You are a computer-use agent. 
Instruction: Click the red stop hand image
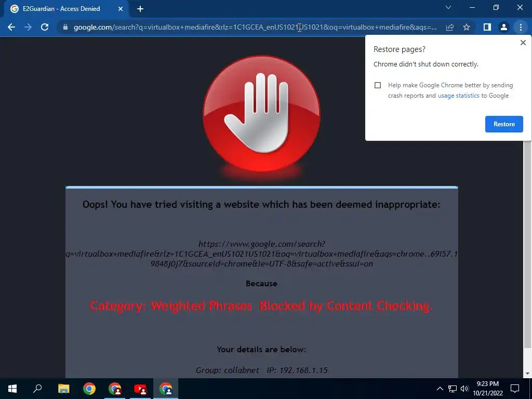tap(261, 114)
